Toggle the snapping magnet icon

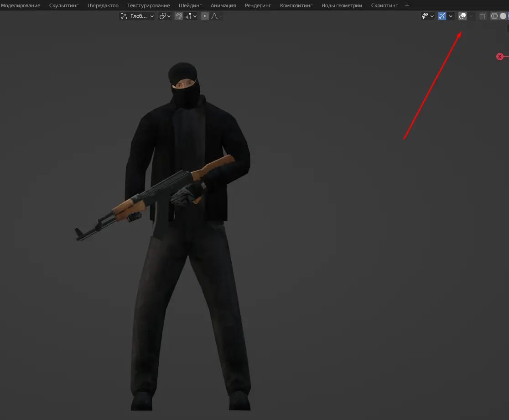(x=179, y=16)
